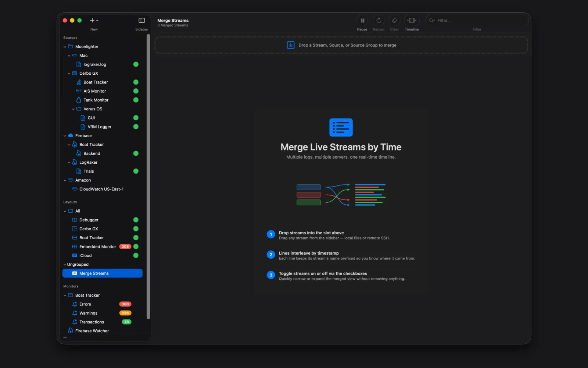Click the iCloud layout icon

75,255
